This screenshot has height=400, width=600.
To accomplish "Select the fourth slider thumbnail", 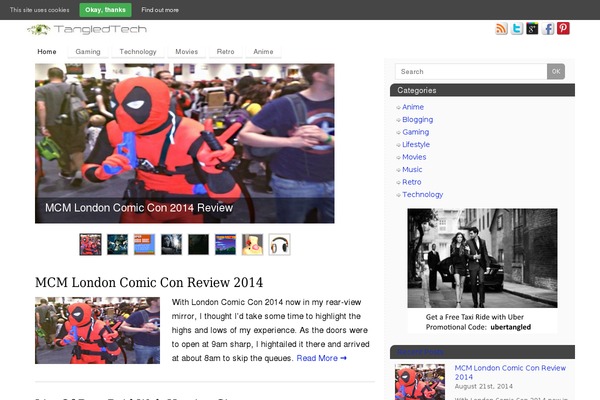I will 171,245.
